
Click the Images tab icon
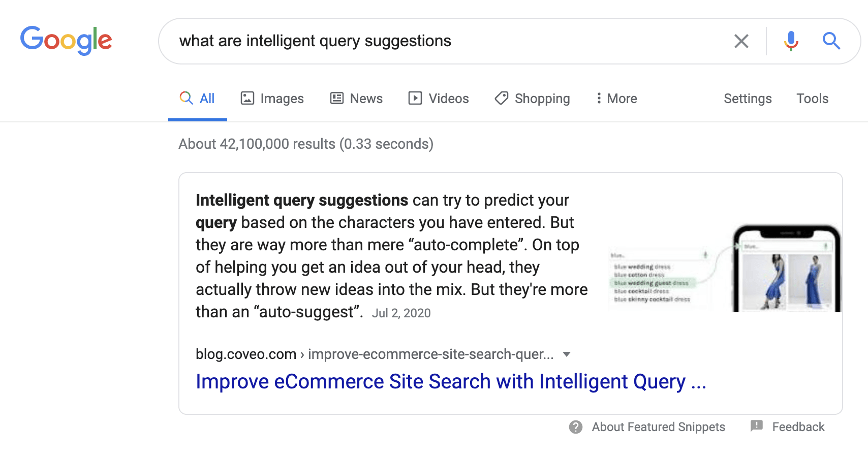(x=247, y=98)
